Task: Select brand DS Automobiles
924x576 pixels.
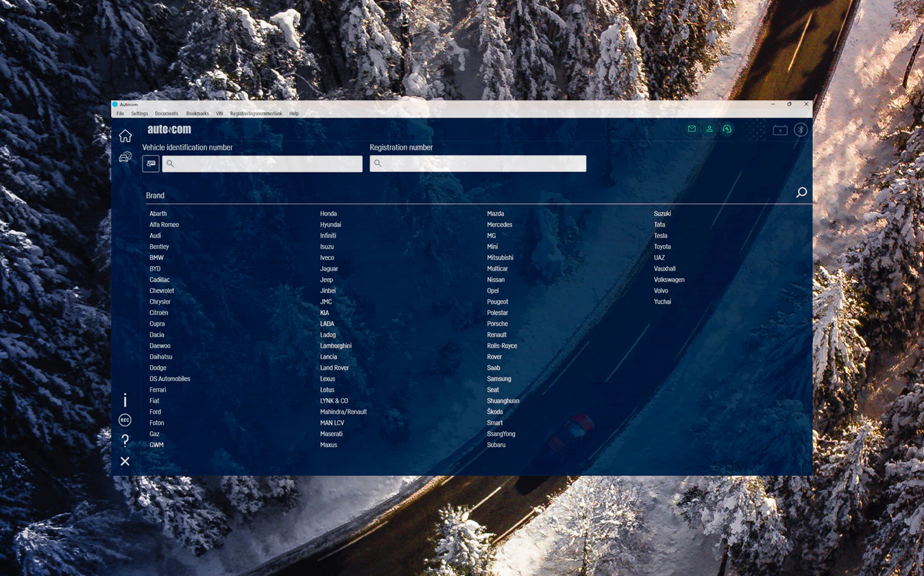Action: pyautogui.click(x=170, y=378)
